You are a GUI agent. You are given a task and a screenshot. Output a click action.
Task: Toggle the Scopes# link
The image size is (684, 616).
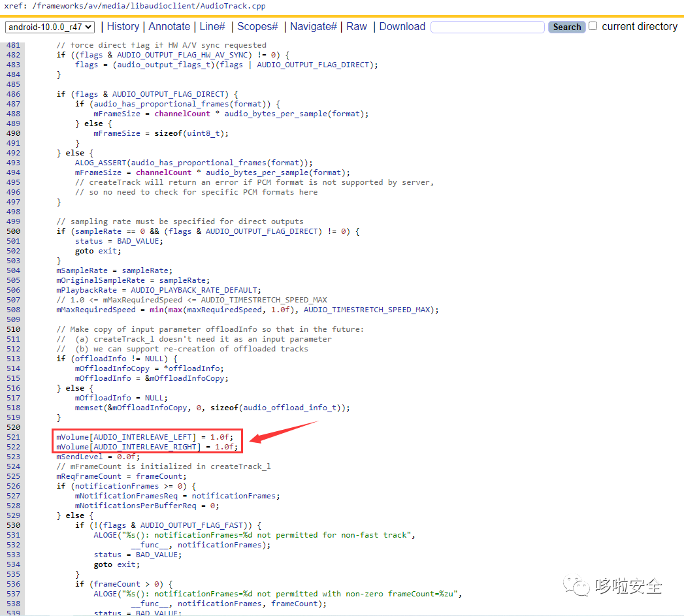tap(257, 27)
